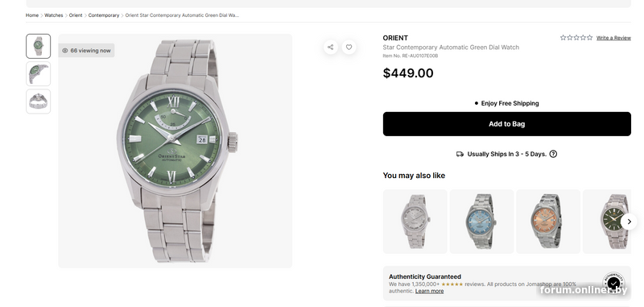Click the eye icon next to viewing count
Image resolution: width=644 pixels, height=307 pixels.
point(65,51)
